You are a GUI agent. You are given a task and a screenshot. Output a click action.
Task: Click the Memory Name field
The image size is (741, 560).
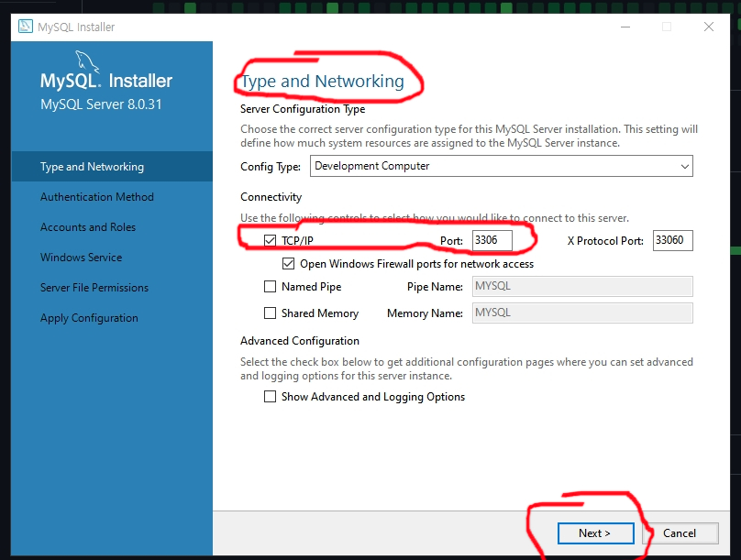(x=582, y=313)
